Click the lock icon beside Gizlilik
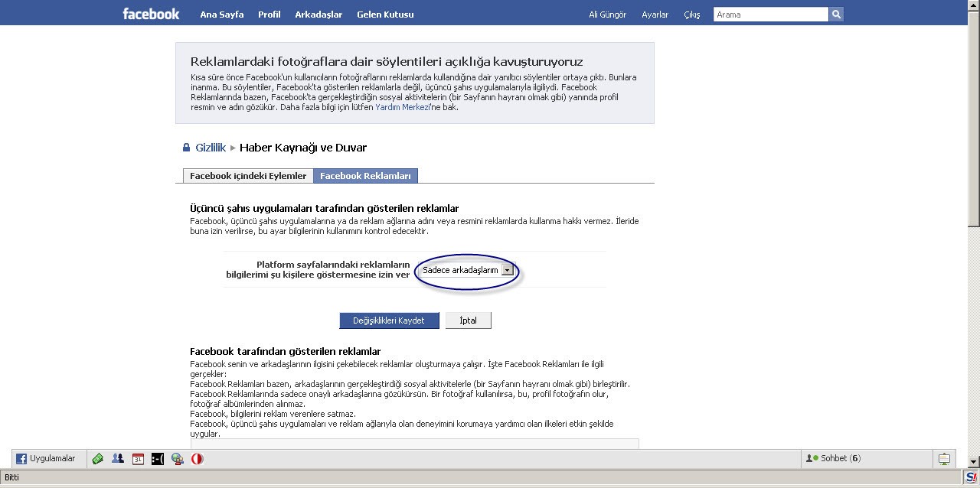This screenshot has height=488, width=980. (186, 148)
